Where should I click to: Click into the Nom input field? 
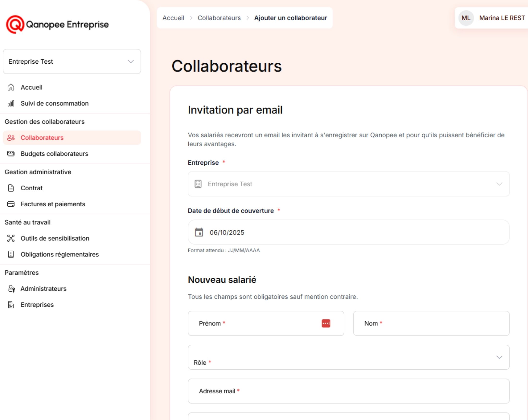pyautogui.click(x=431, y=323)
